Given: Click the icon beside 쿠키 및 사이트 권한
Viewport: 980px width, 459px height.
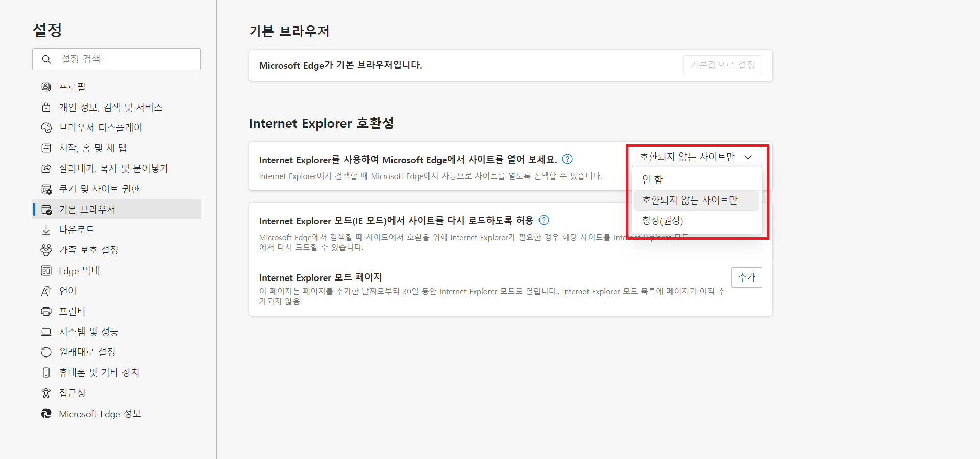Looking at the screenshot, I should coord(46,189).
